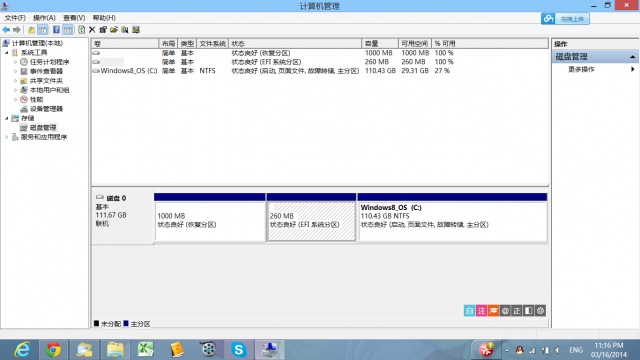This screenshot has width=640, height=360.
Task: Click the input toolbar gear settings icon
Action: pos(540,311)
